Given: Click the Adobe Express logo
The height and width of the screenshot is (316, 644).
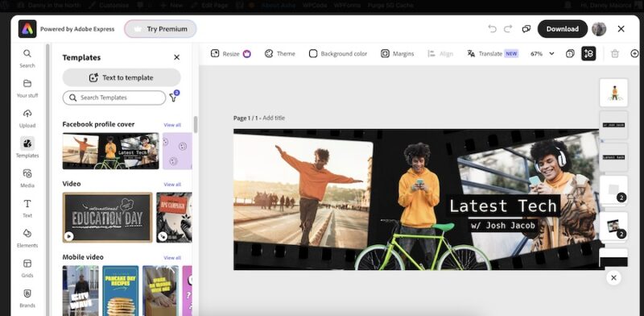Looking at the screenshot, I should [x=27, y=29].
